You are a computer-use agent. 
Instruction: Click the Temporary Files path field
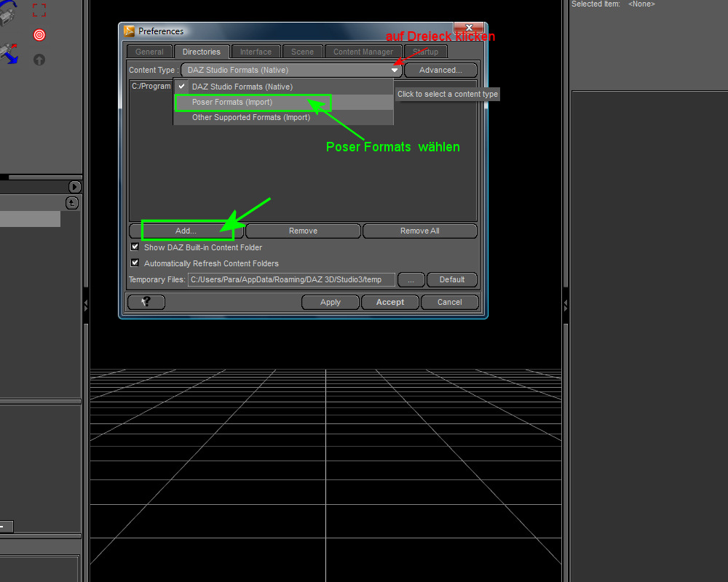[292, 279]
